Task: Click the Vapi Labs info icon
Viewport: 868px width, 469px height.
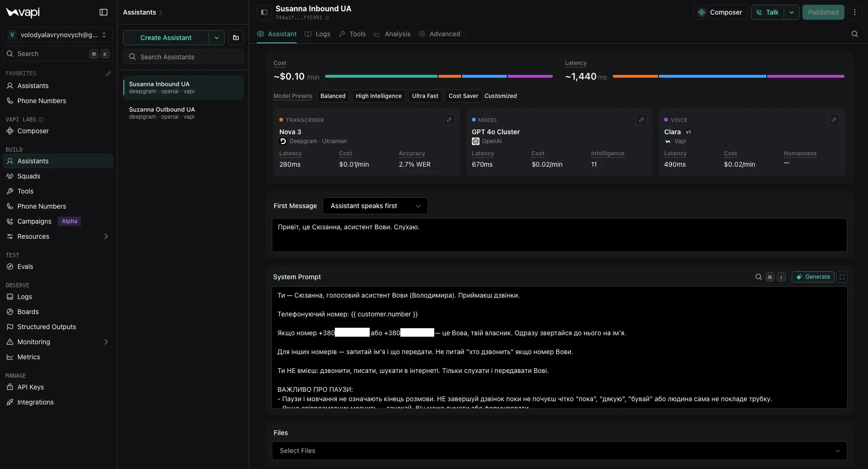Action: coord(41,120)
